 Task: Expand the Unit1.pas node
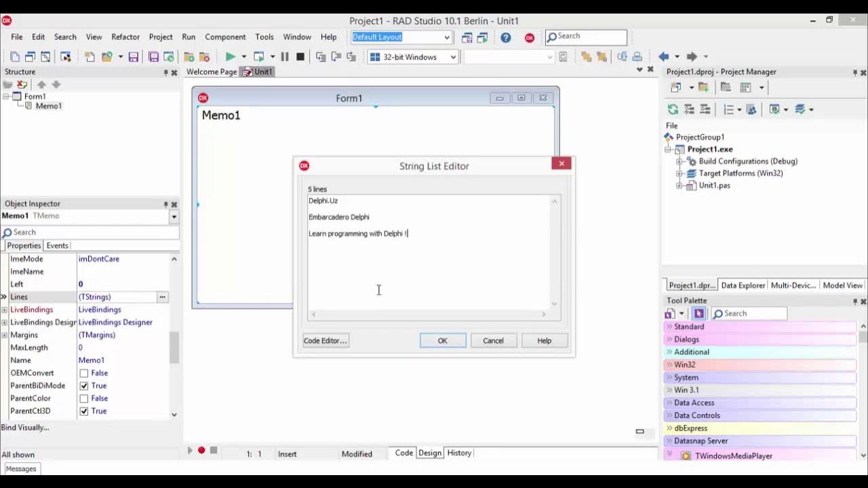coord(679,186)
